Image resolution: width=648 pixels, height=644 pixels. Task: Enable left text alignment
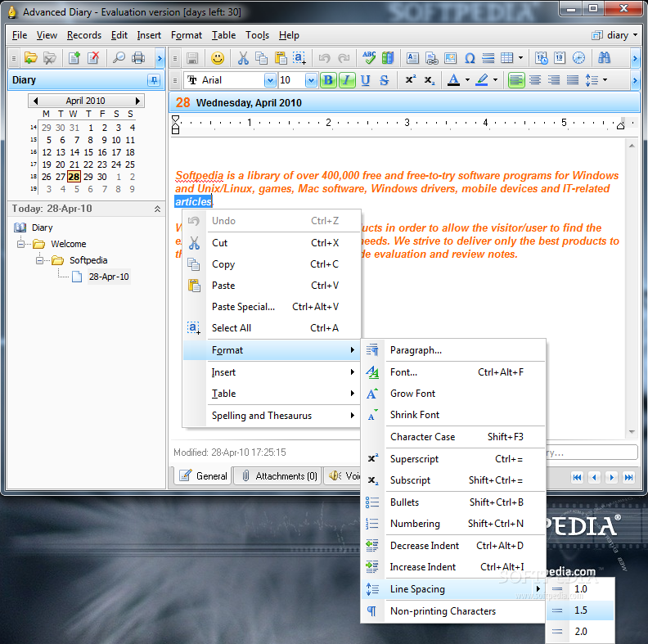coord(516,79)
